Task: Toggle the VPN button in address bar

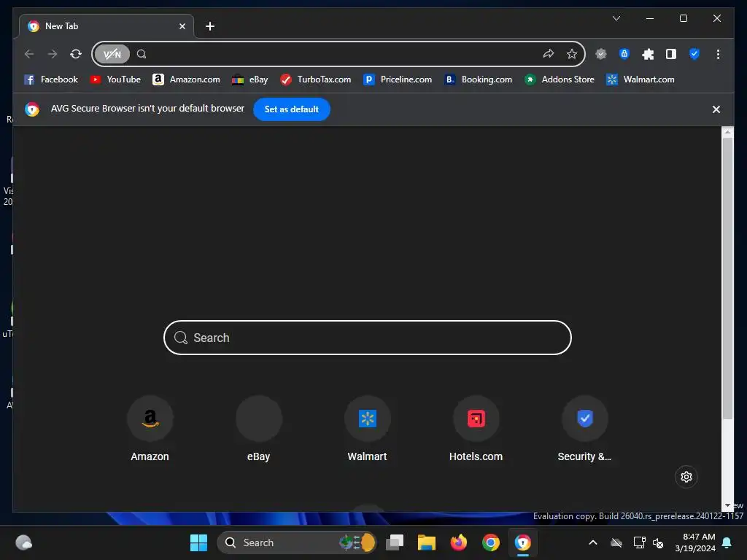Action: [112, 54]
